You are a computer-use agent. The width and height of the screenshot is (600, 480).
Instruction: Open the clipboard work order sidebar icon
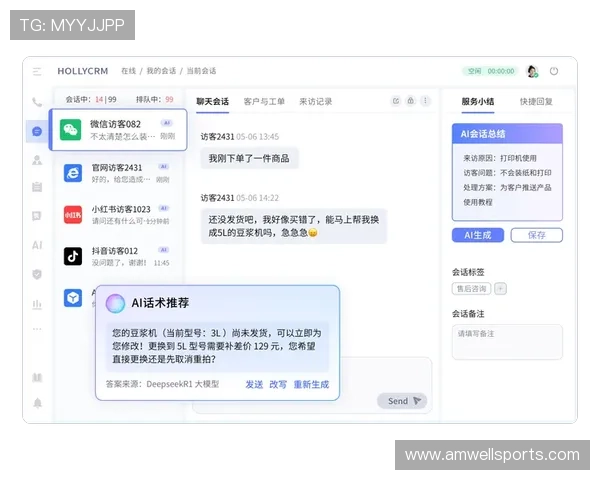click(x=37, y=187)
